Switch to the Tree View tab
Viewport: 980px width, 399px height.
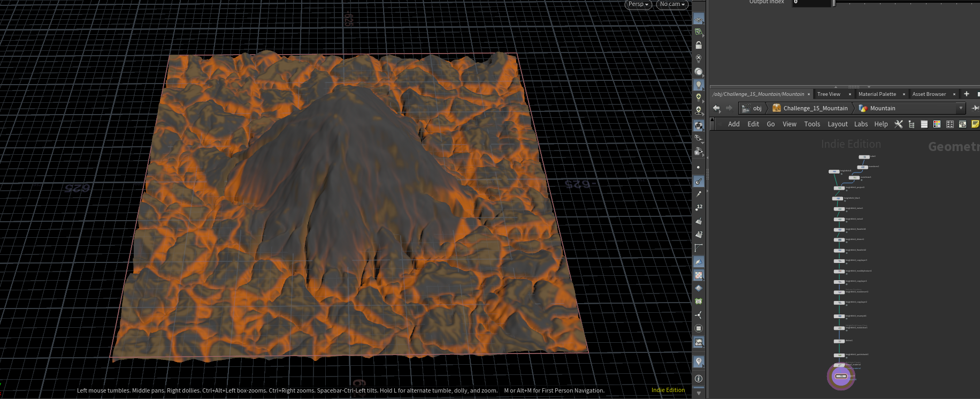pyautogui.click(x=829, y=94)
